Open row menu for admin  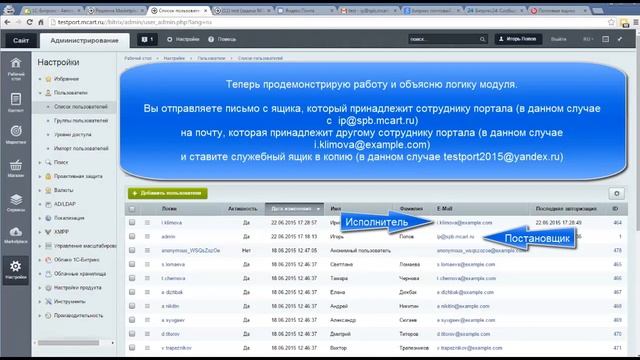[x=147, y=236]
